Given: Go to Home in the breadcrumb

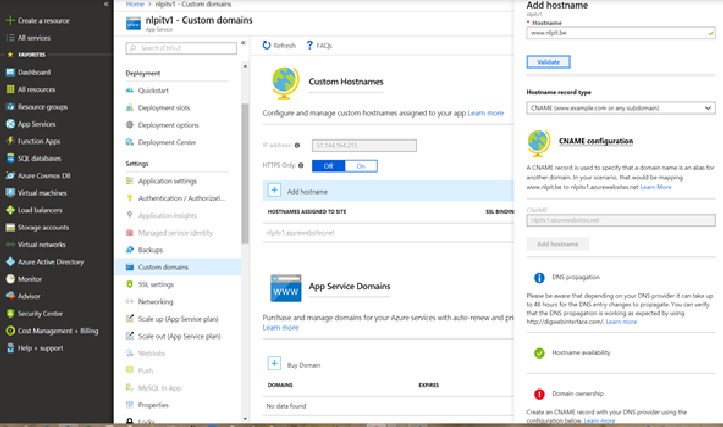Looking at the screenshot, I should (135, 4).
